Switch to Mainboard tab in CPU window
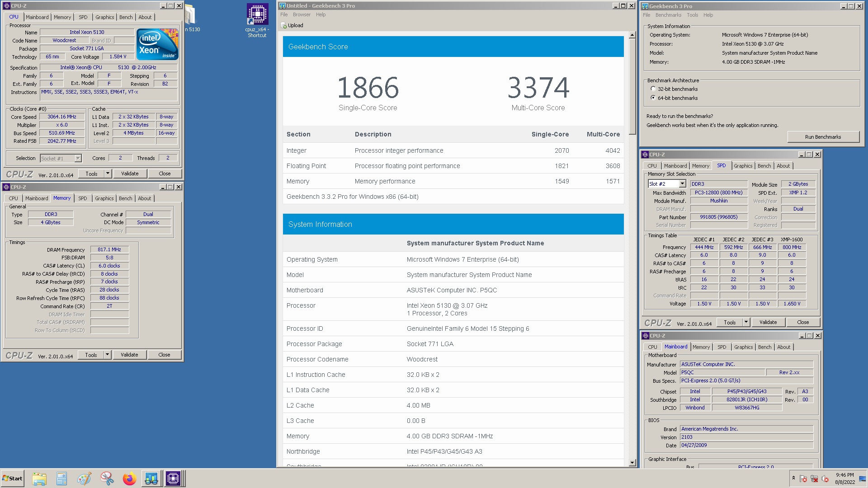Viewport: 868px width, 488px height. tap(37, 17)
